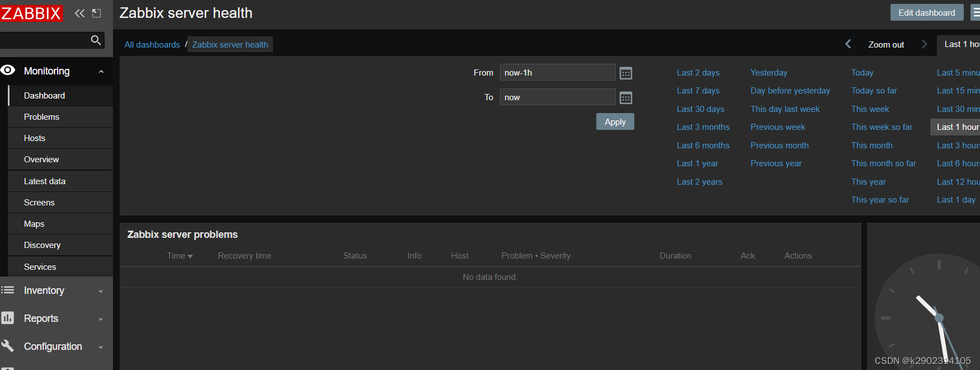Open the Screens menu item
This screenshot has height=370, width=980.
pyautogui.click(x=60, y=203)
